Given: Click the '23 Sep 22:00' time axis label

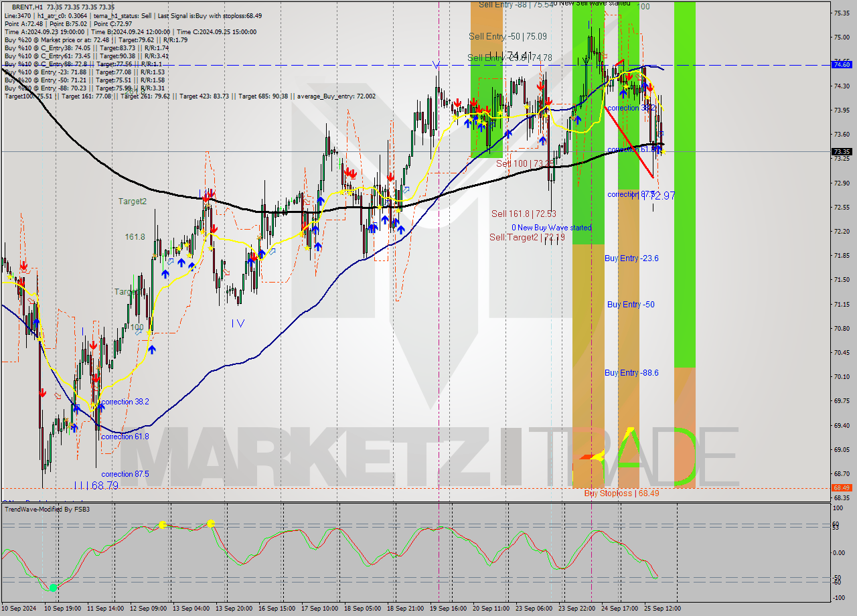Looking at the screenshot, I should click(x=576, y=608).
